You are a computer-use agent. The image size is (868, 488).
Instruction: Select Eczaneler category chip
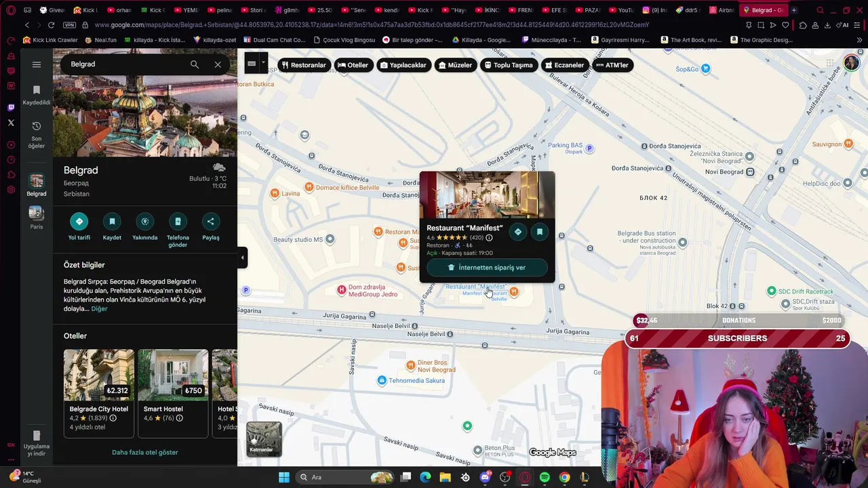click(x=564, y=65)
